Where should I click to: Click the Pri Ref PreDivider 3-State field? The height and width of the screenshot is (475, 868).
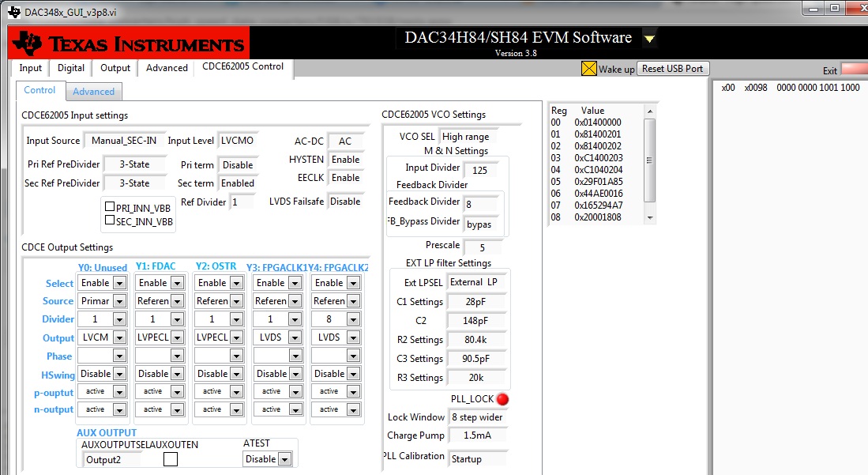135,164
